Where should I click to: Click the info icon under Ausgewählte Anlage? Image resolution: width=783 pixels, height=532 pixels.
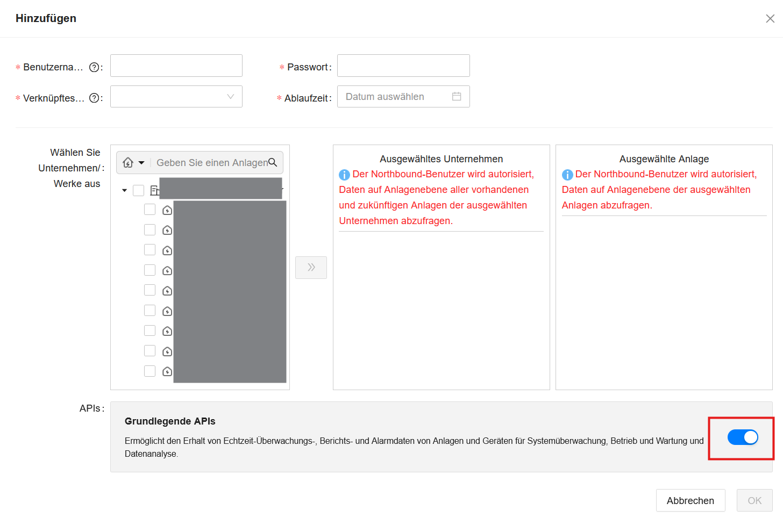click(x=567, y=174)
